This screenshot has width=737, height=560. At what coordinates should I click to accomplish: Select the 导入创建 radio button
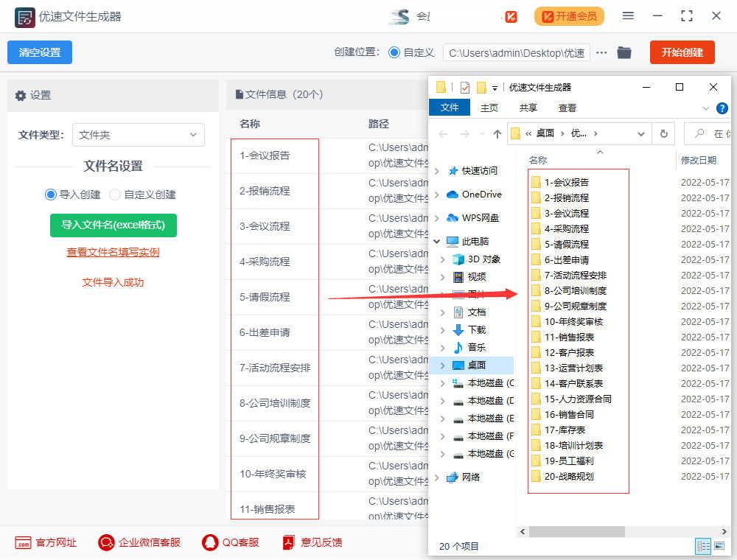click(x=50, y=195)
